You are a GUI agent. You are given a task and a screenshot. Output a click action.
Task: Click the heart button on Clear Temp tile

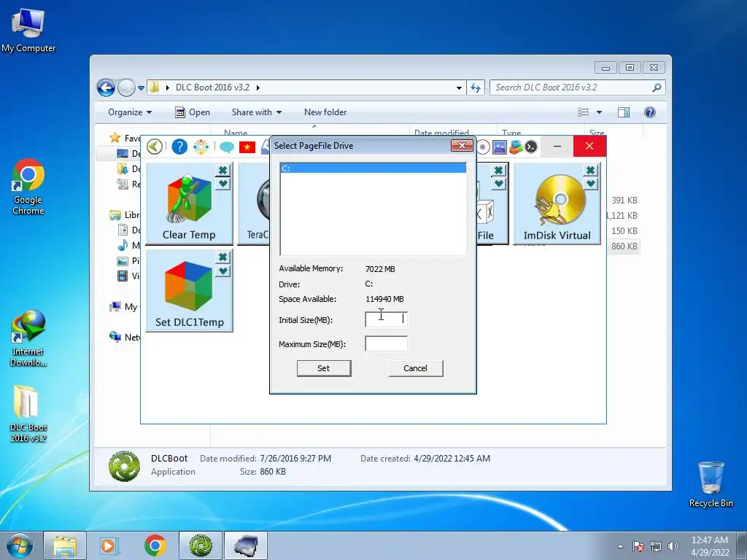coord(222,184)
